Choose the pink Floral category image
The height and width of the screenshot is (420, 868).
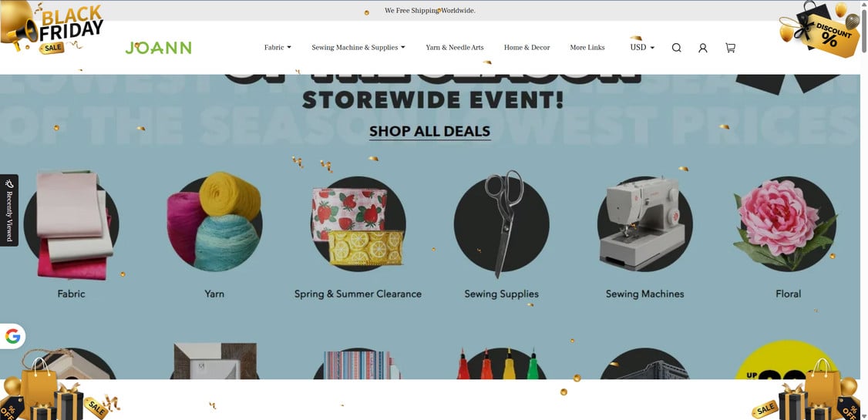[x=786, y=224]
